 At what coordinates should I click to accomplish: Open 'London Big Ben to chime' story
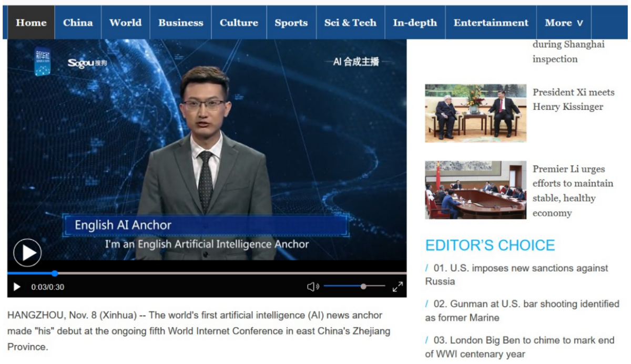(520, 347)
